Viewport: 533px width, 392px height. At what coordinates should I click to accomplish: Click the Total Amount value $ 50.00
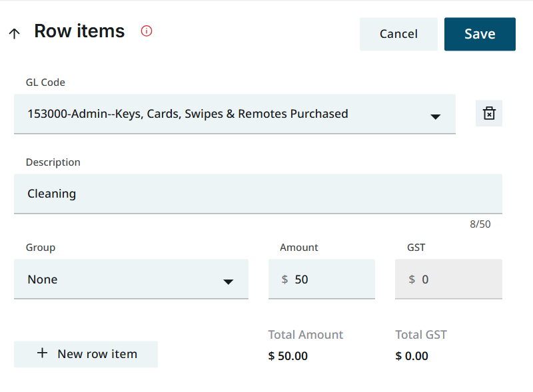[x=288, y=356]
